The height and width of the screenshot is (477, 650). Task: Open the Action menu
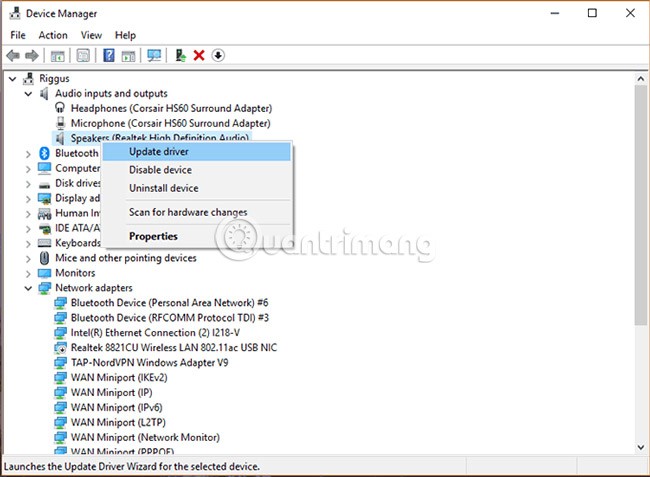click(53, 35)
